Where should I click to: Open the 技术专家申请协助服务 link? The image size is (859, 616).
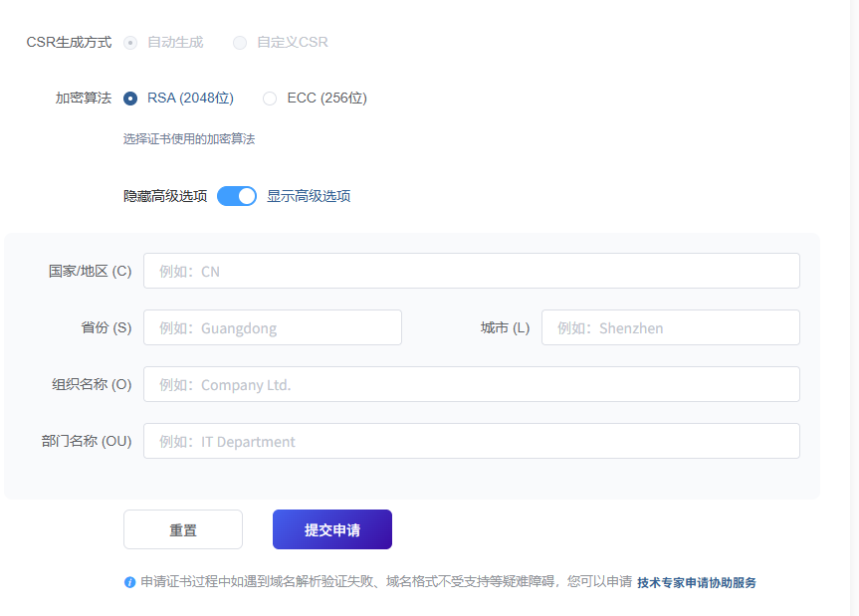697,582
